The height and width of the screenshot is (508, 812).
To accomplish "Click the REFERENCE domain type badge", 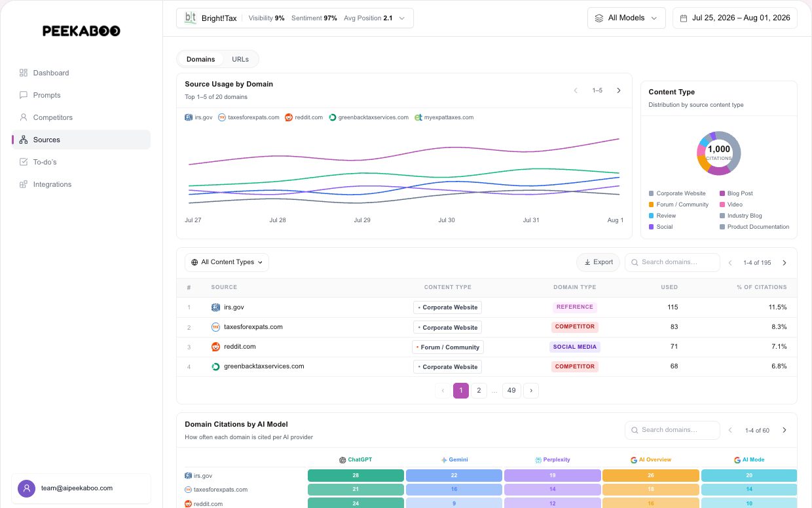I will coord(575,307).
